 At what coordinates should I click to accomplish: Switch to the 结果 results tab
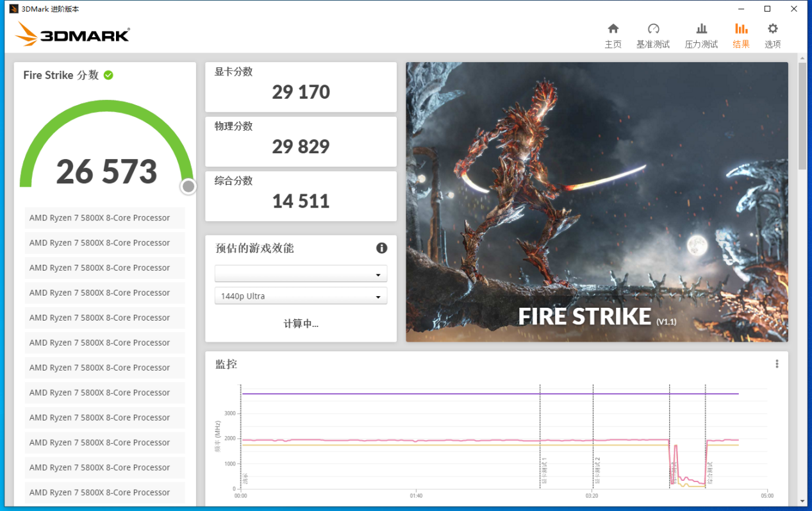[741, 36]
